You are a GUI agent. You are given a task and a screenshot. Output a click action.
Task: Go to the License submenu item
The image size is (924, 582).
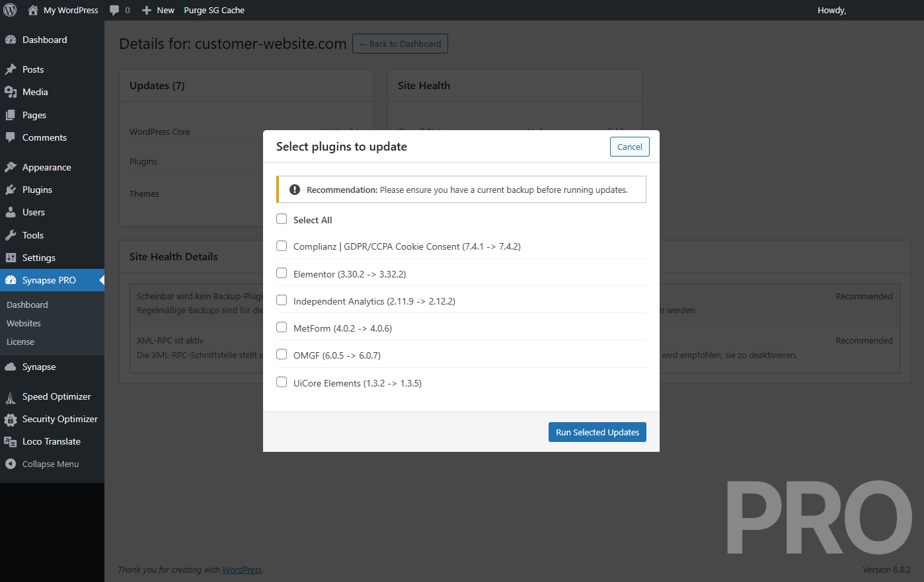click(20, 342)
